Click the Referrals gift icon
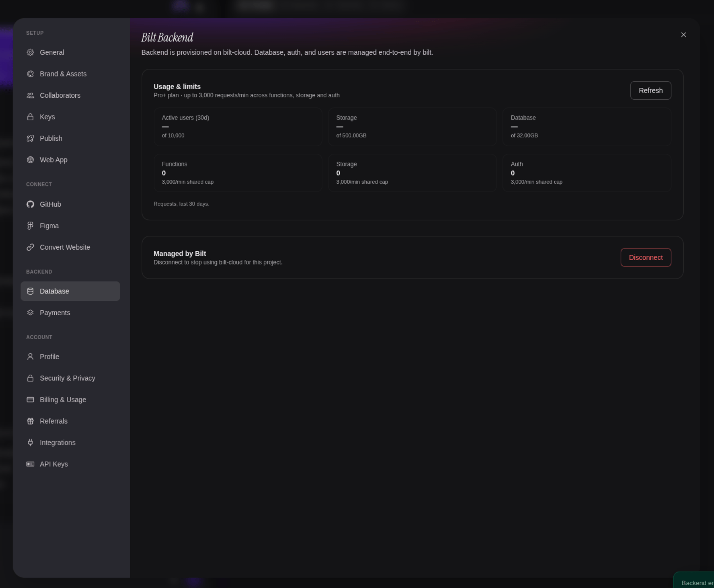This screenshot has width=714, height=588. click(30, 421)
